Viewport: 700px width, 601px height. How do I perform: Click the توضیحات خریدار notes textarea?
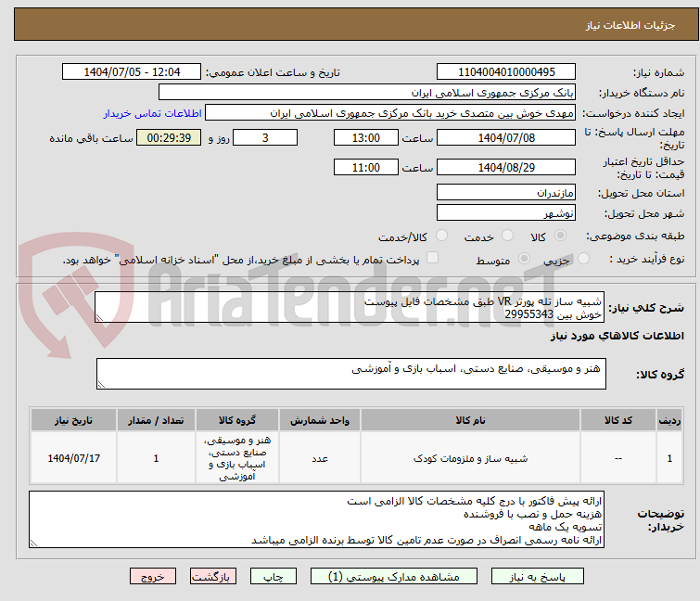[316, 519]
